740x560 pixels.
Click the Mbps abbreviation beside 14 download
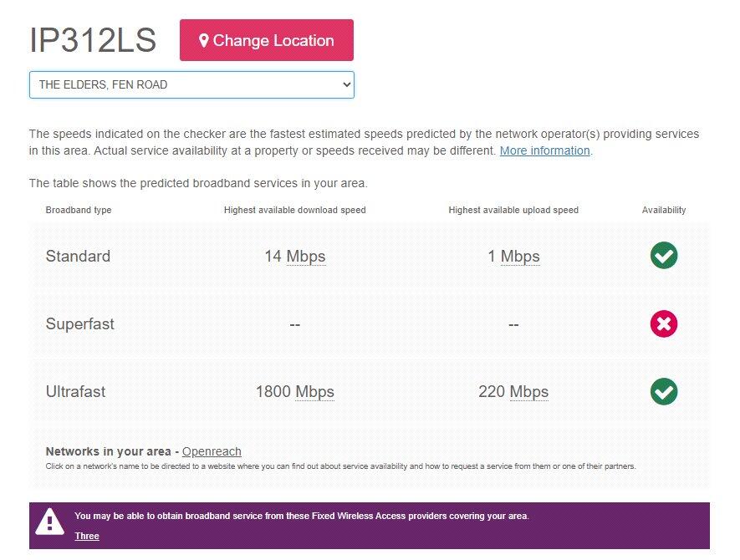point(306,256)
